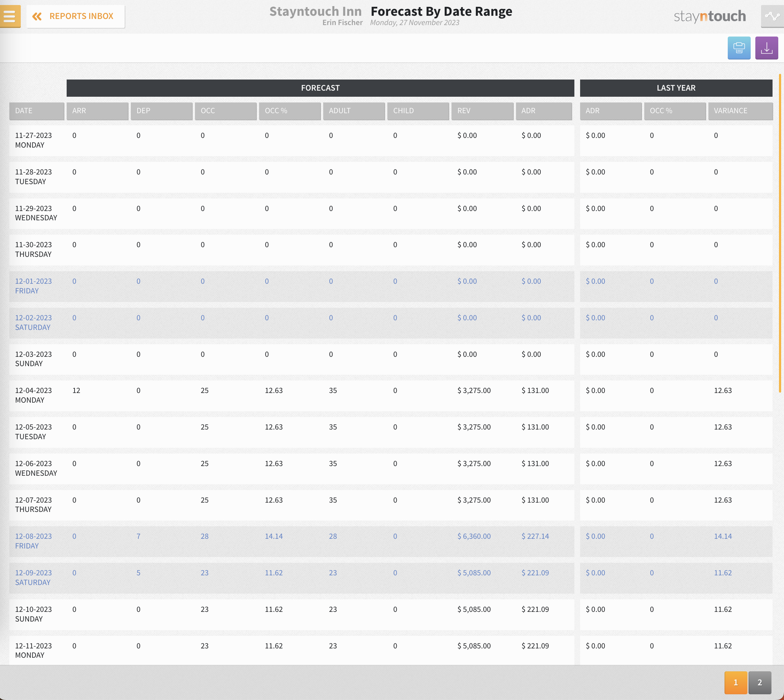784x700 pixels.
Task: Click the VARIANCE column header
Action: pyautogui.click(x=740, y=111)
